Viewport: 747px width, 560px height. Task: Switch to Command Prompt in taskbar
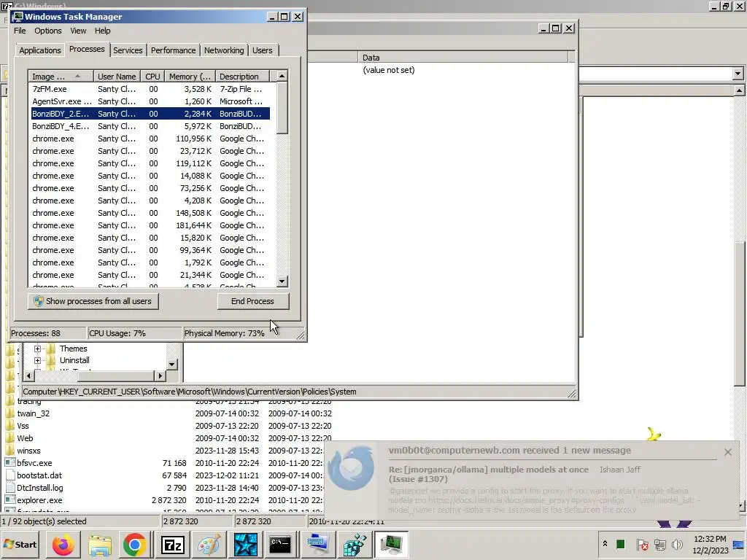tap(280, 545)
